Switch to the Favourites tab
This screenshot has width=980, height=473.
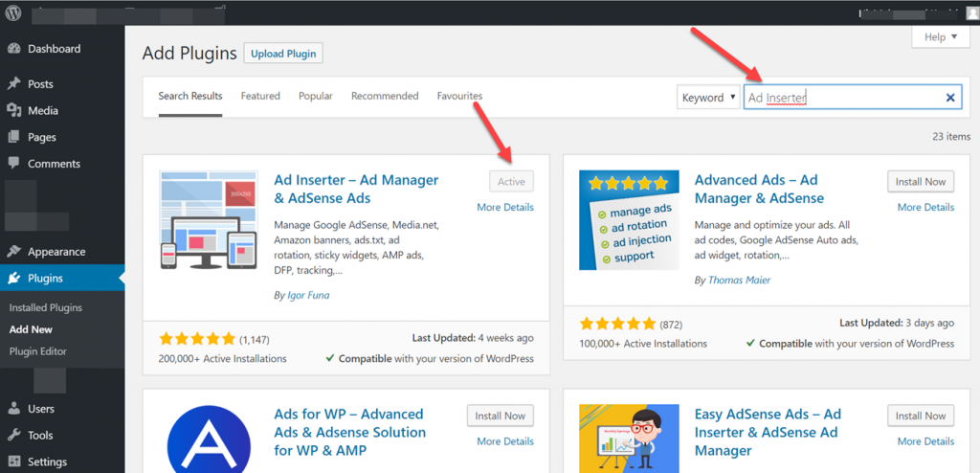point(460,97)
